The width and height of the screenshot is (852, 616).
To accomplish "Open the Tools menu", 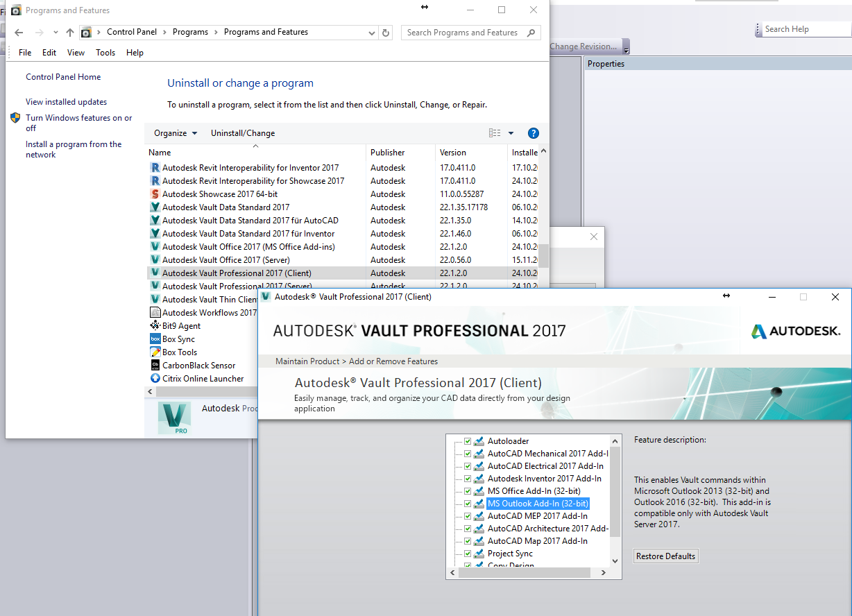I will 105,52.
